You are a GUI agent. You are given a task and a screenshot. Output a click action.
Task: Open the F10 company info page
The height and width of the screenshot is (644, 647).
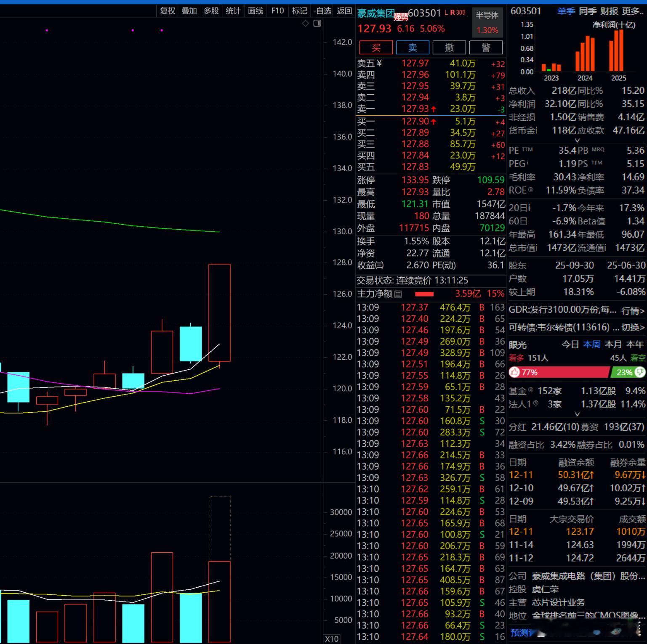(277, 11)
